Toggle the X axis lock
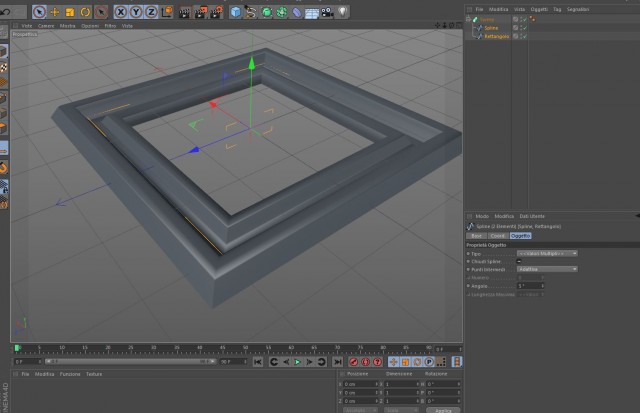This screenshot has height=413, width=640. point(120,12)
